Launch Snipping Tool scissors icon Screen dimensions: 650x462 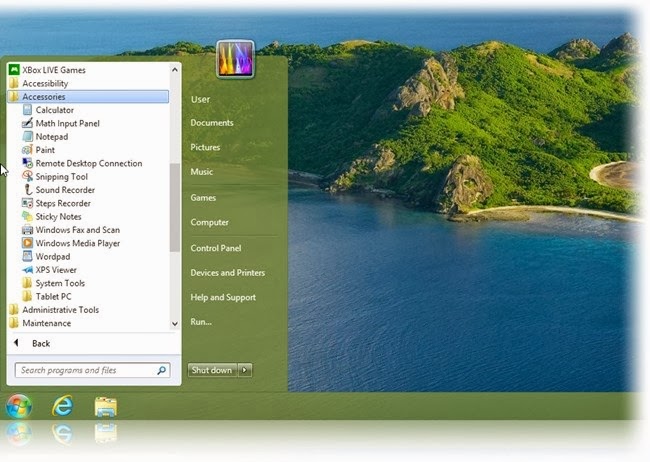click(x=27, y=176)
